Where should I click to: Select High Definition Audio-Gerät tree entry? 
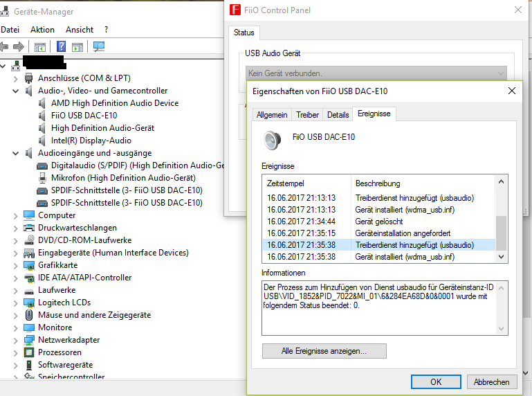coord(102,128)
